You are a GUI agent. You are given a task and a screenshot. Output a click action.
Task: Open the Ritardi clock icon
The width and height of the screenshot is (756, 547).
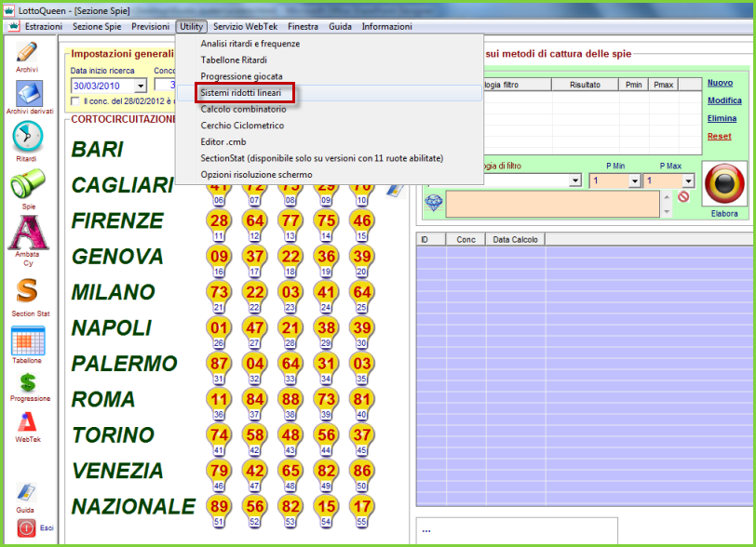click(28, 138)
